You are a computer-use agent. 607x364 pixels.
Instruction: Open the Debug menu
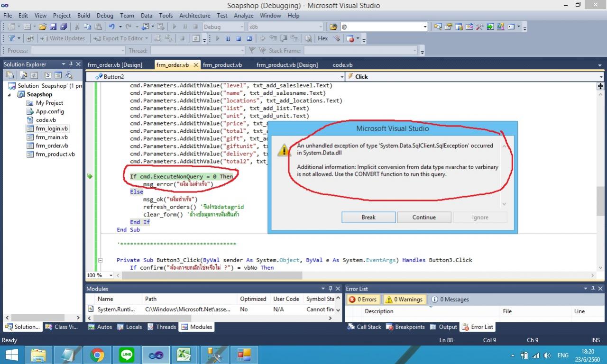105,16
